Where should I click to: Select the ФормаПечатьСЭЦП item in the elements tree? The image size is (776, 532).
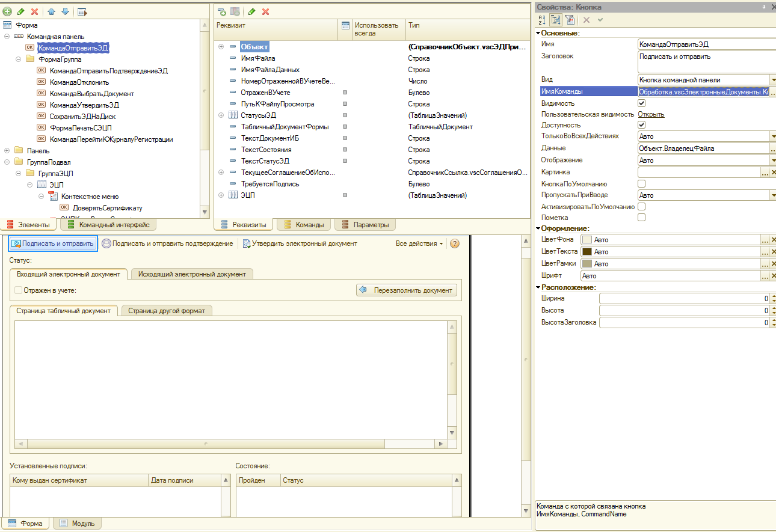81,128
